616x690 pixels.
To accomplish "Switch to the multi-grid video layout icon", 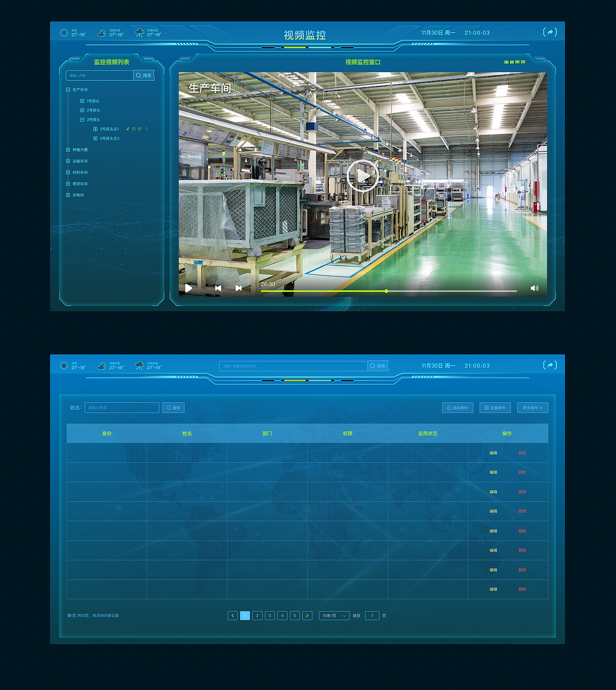I will tap(523, 62).
